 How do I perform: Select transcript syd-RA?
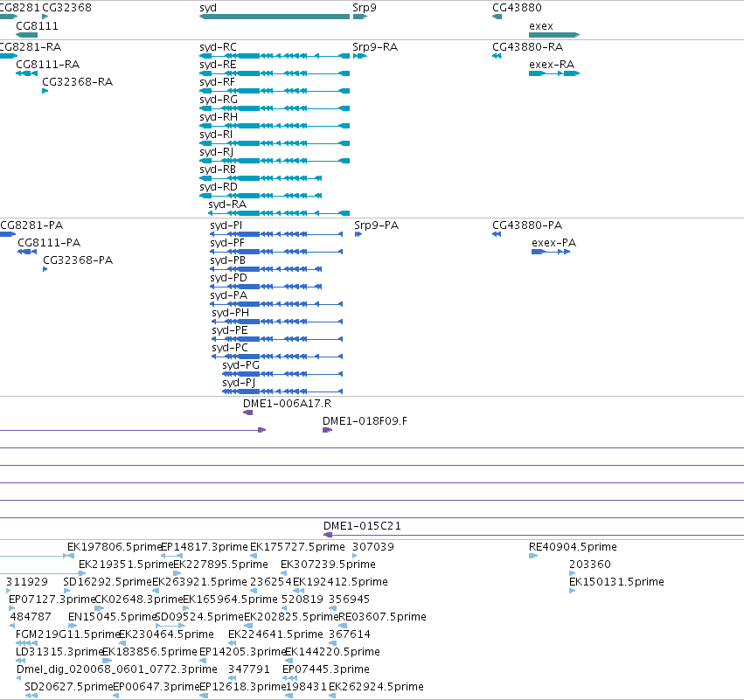[x=279, y=213]
